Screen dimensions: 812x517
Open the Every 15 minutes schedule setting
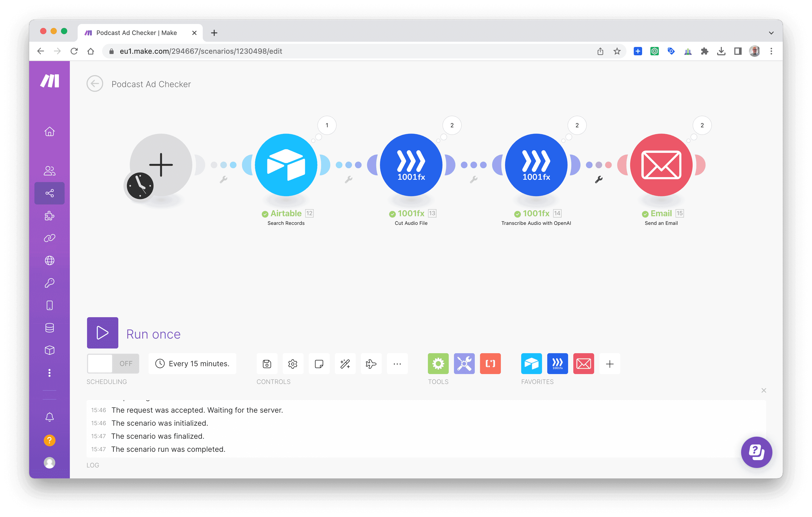pos(193,364)
